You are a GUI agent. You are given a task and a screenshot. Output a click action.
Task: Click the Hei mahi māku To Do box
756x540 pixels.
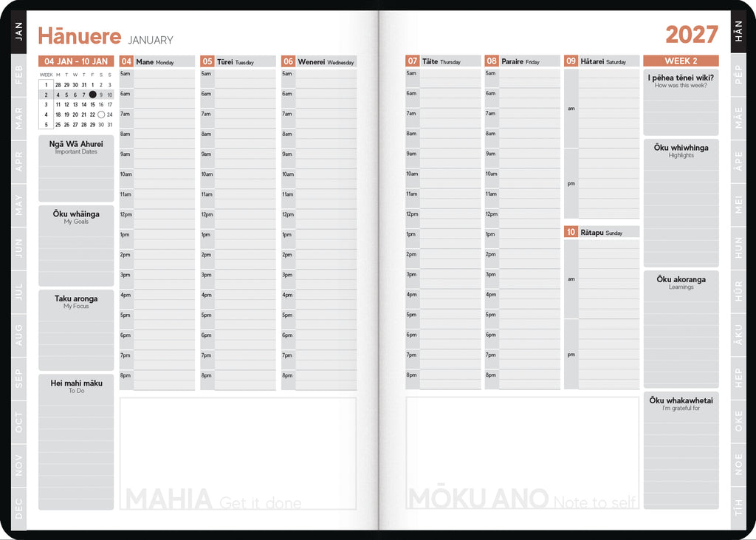[x=76, y=442]
